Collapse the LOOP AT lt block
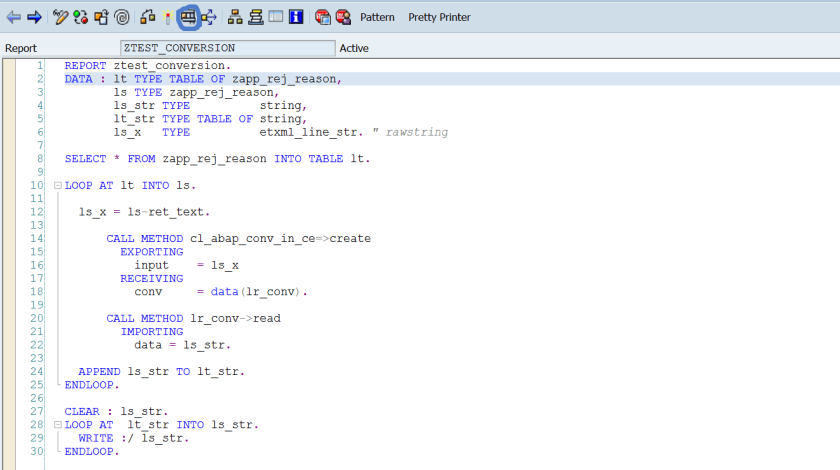Screen dimensions: 840x470 57,186
